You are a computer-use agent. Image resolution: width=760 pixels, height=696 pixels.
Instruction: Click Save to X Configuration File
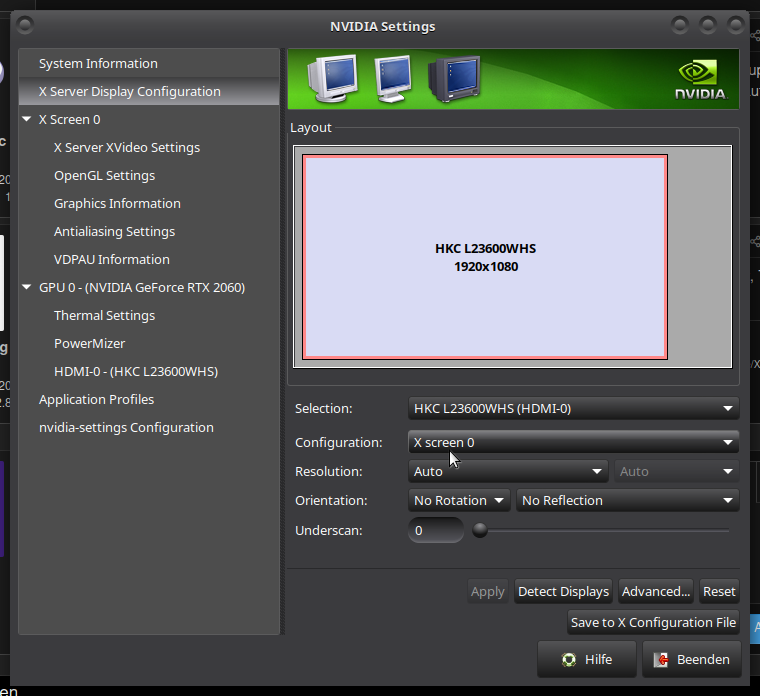coord(653,622)
